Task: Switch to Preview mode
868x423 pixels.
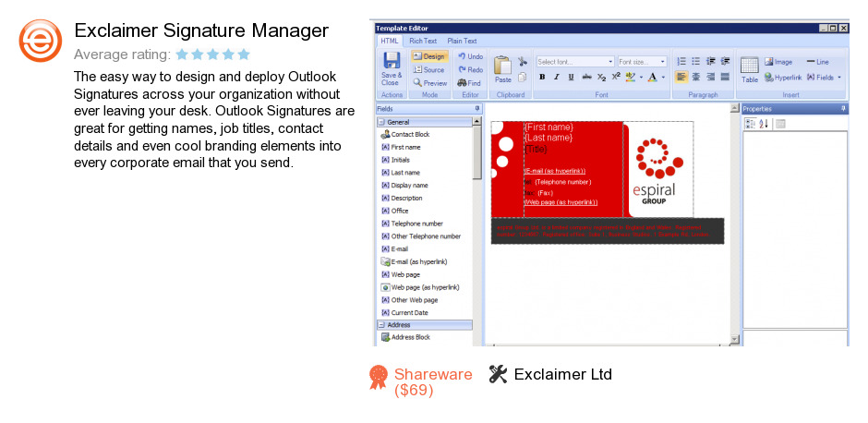Action: pyautogui.click(x=430, y=83)
